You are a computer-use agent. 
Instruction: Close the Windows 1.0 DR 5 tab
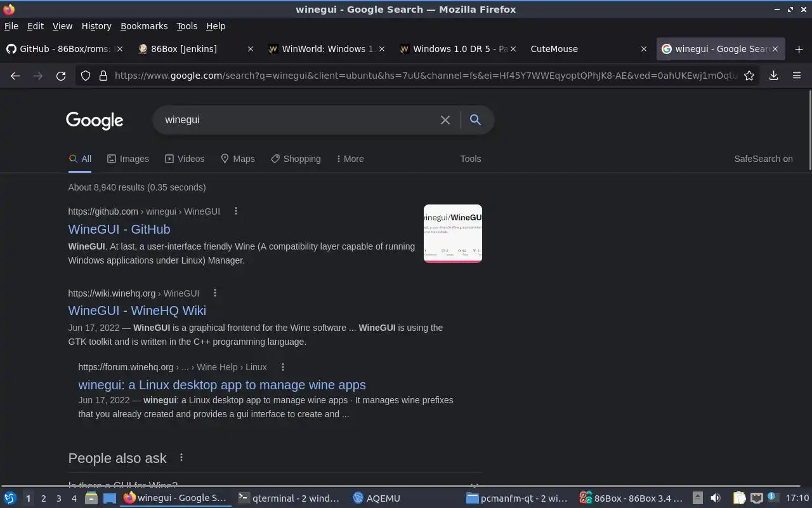point(513,49)
